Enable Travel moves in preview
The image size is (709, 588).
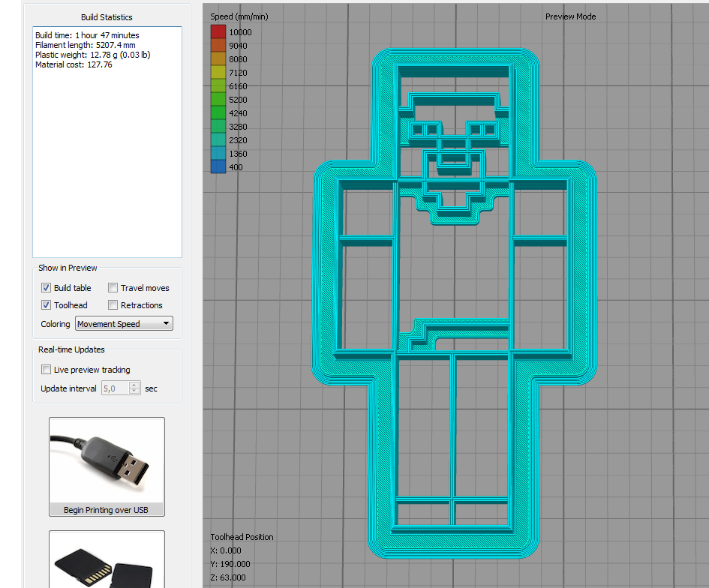(113, 288)
